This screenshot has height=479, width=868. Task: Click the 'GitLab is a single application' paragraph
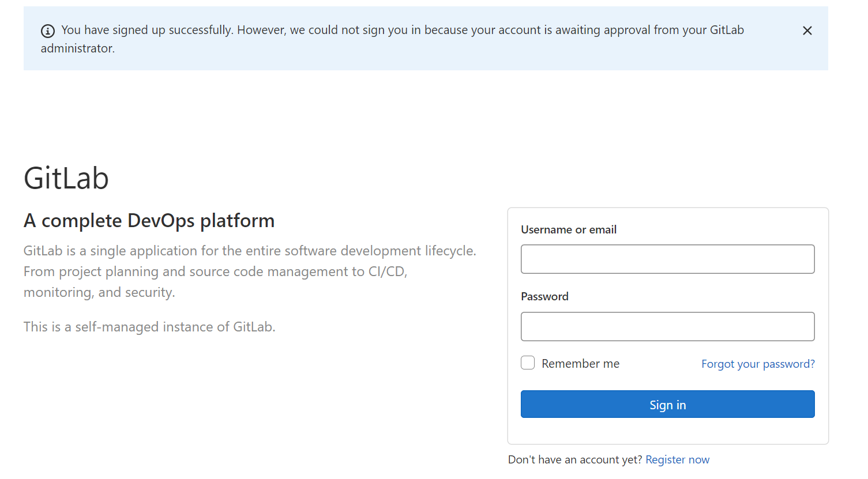coord(250,271)
